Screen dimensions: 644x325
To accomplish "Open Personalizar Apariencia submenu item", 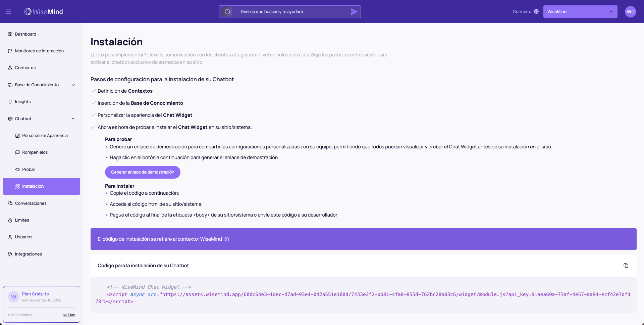I will click(45, 136).
